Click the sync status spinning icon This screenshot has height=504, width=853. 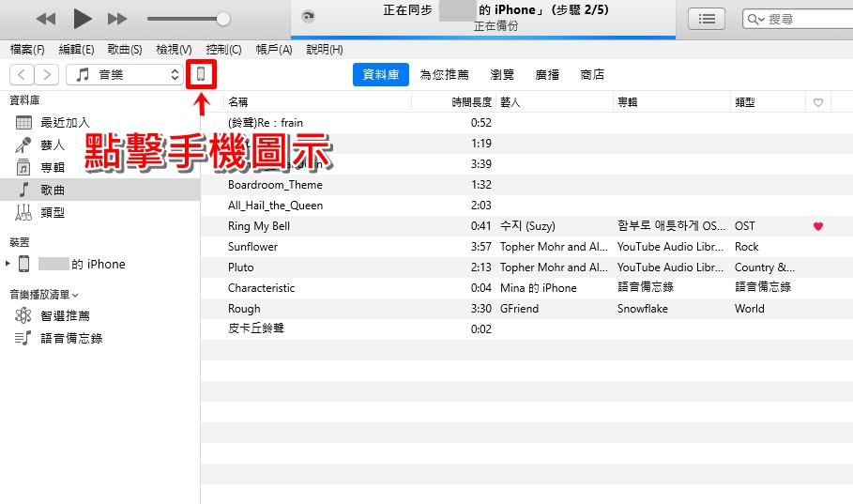pyautogui.click(x=308, y=16)
